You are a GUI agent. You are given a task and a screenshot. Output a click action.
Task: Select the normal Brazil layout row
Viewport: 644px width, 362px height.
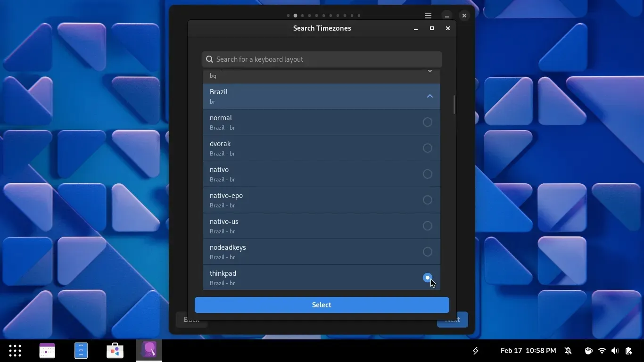311,123
